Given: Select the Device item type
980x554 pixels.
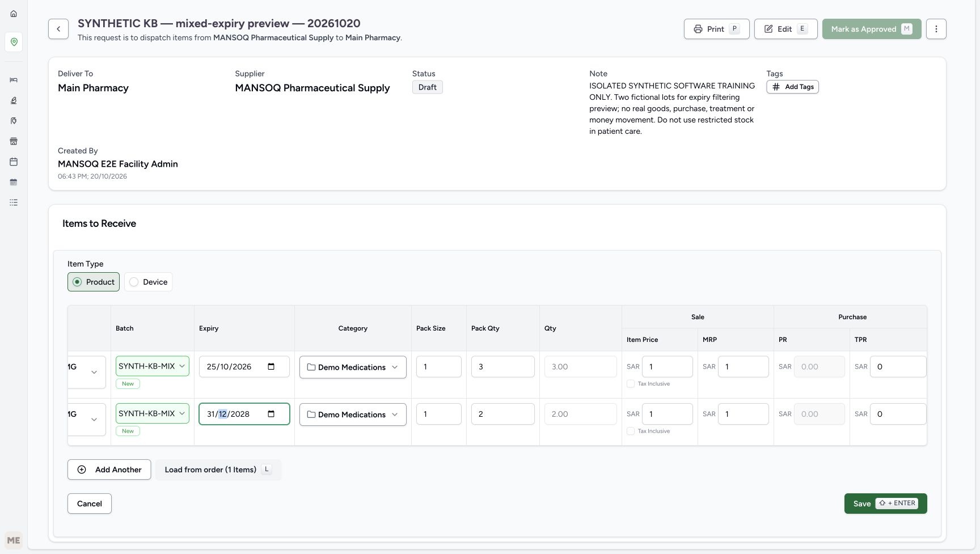Looking at the screenshot, I should click(x=149, y=282).
